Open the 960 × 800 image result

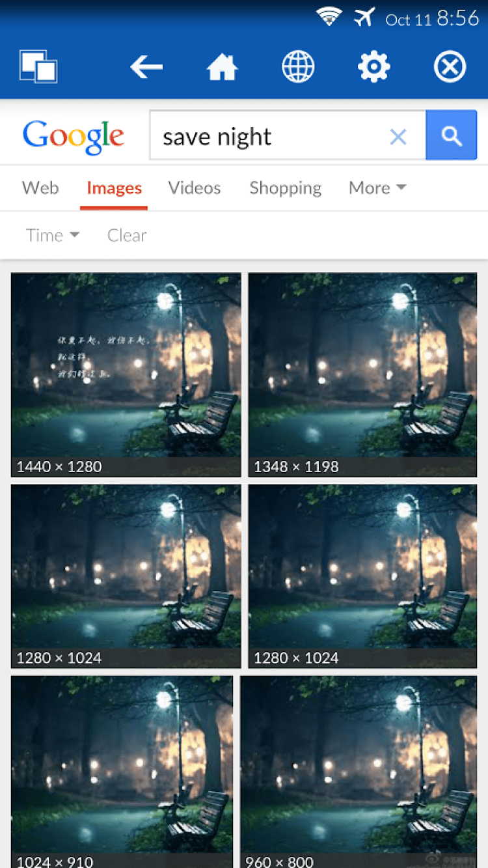pos(359,772)
